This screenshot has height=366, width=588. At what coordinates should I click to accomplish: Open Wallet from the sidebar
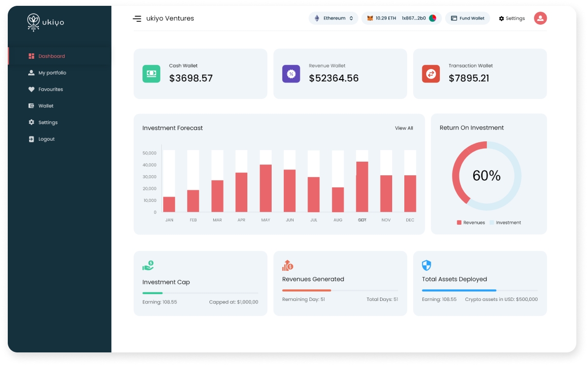pos(46,106)
